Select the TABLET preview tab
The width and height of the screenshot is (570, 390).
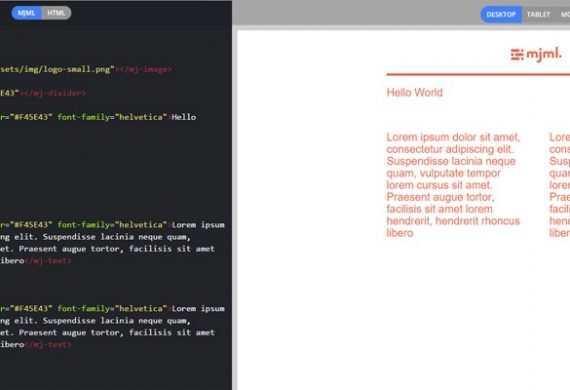538,15
